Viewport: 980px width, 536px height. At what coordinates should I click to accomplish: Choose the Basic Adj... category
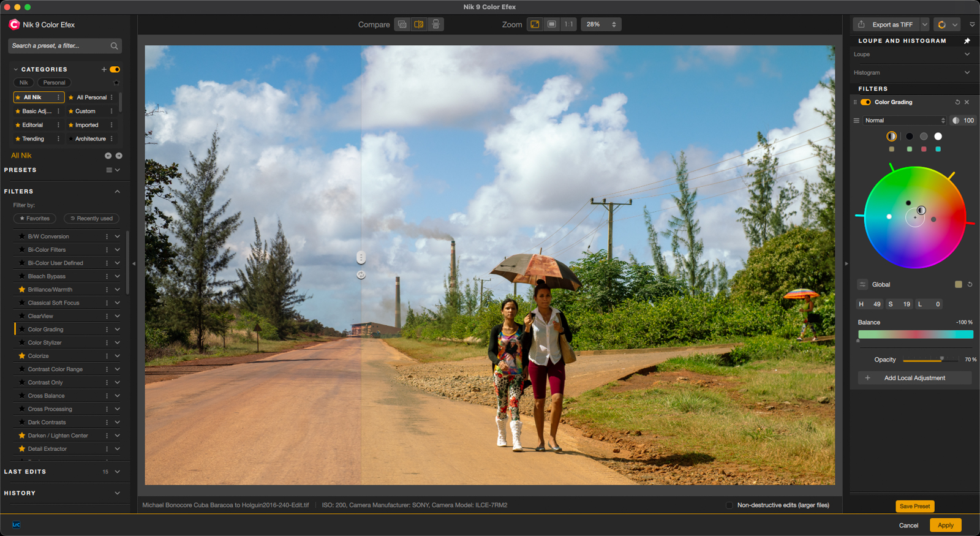point(37,111)
